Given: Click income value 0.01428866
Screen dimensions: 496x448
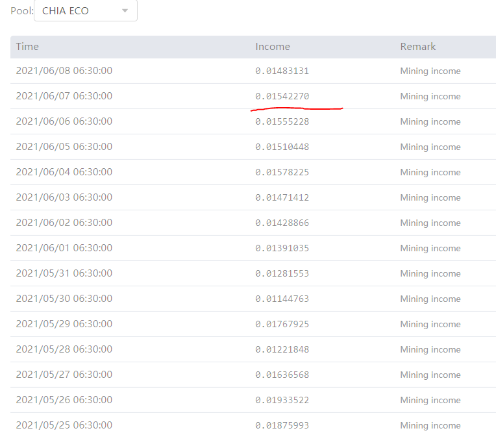Looking at the screenshot, I should pyautogui.click(x=282, y=223).
